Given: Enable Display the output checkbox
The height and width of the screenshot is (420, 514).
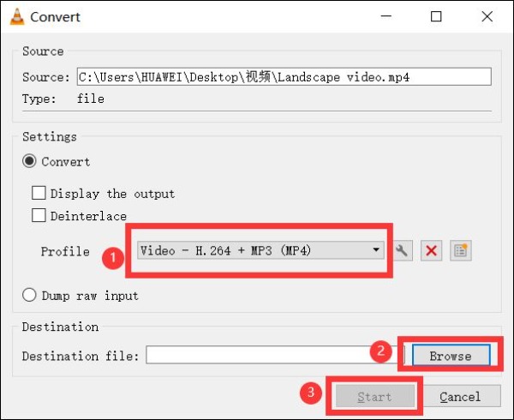Looking at the screenshot, I should coord(39,193).
